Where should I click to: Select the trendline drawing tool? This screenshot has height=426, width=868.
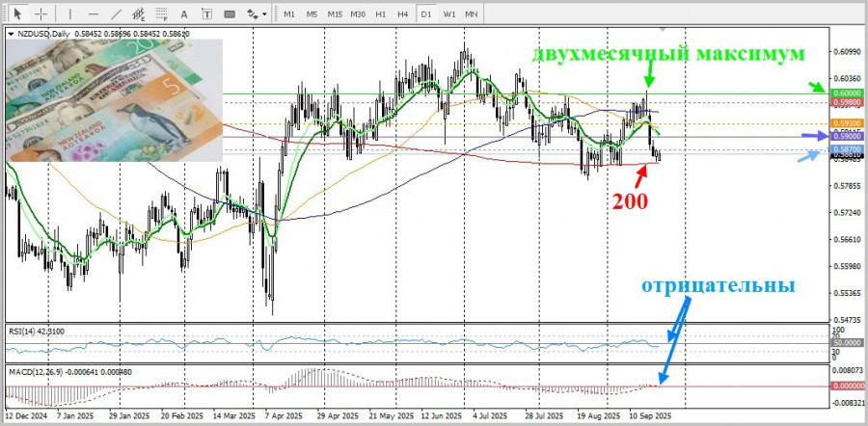point(117,13)
